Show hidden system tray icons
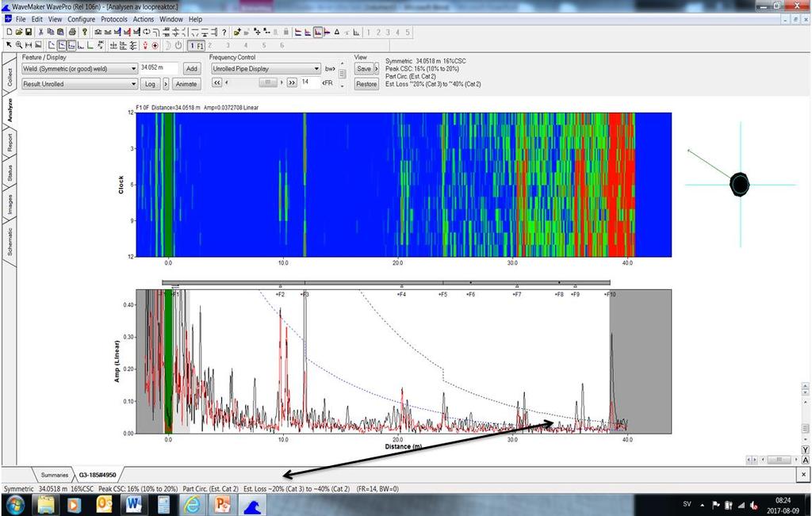812x516 pixels. pyautogui.click(x=703, y=505)
